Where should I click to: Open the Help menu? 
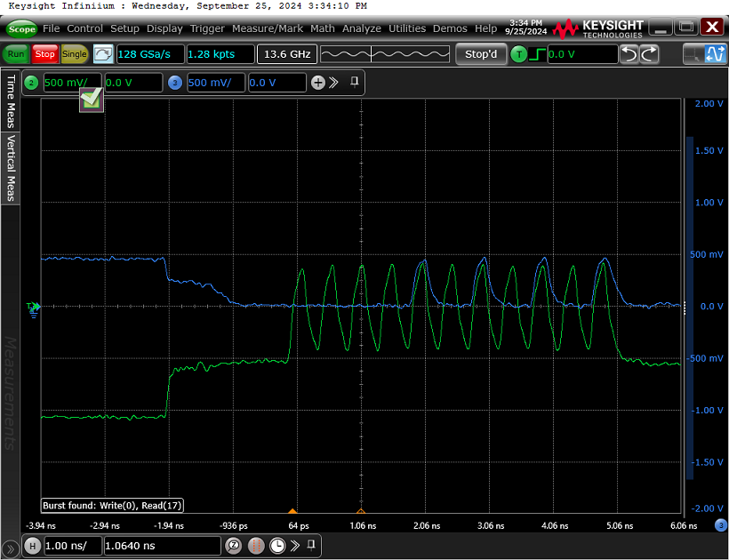[485, 28]
